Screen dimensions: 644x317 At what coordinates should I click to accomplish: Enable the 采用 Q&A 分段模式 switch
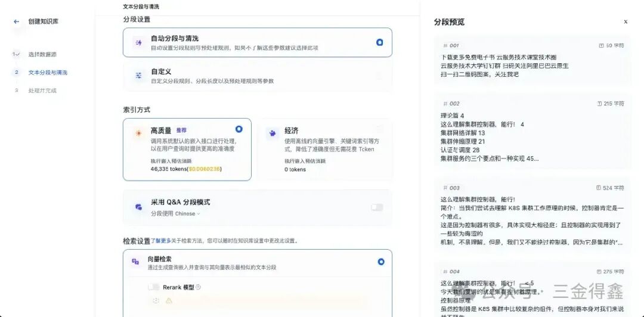(377, 207)
